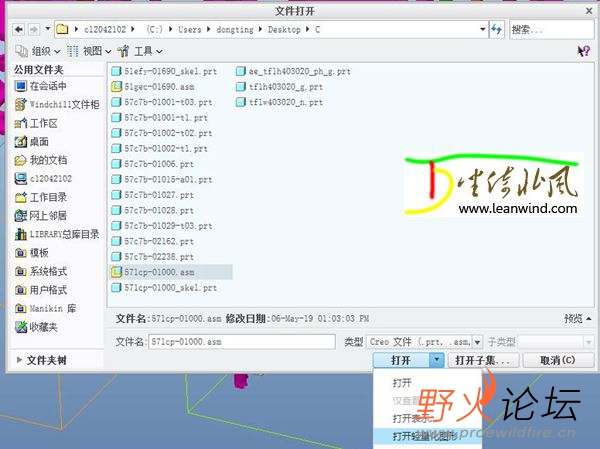
Task: Select file 57c7b-01006.prt
Action: tap(152, 164)
